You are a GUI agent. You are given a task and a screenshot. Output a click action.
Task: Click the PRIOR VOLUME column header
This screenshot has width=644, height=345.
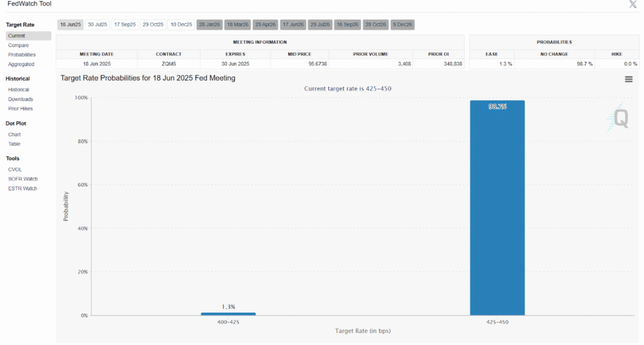click(x=370, y=54)
